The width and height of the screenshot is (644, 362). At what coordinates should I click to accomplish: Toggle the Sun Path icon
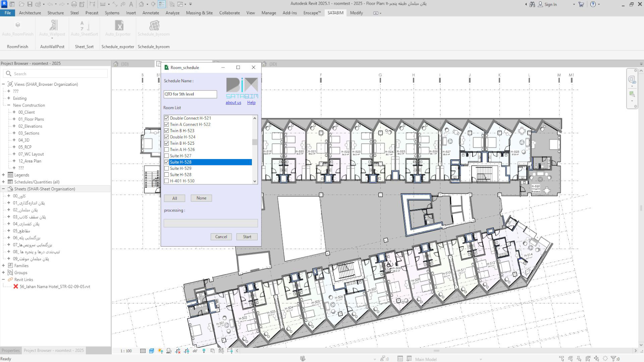[160, 351]
